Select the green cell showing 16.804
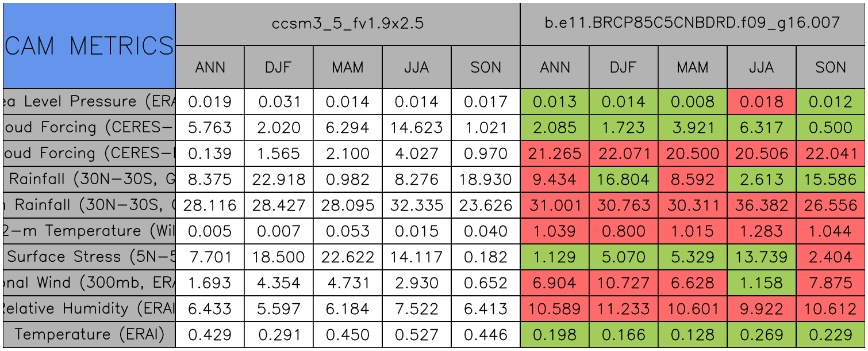 pos(624,180)
